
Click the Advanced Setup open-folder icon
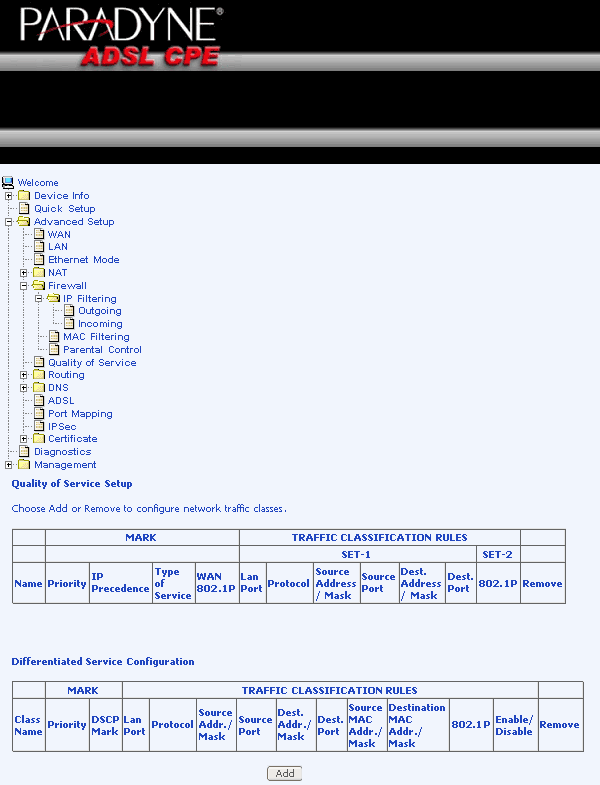click(x=24, y=221)
